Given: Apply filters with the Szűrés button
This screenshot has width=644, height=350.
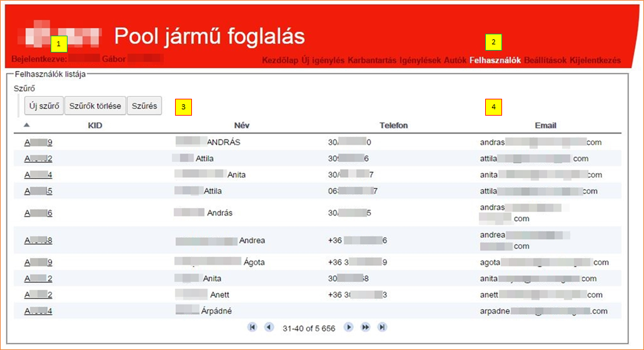Looking at the screenshot, I should 144,106.
